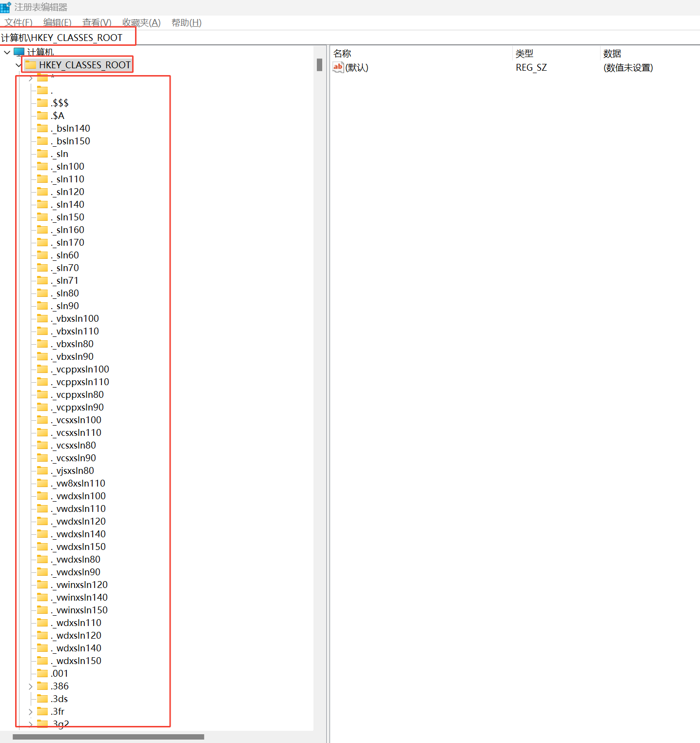This screenshot has height=743, width=700.
Task: Click the HKEY_CLASSES_ROOT folder icon
Action: (x=31, y=65)
